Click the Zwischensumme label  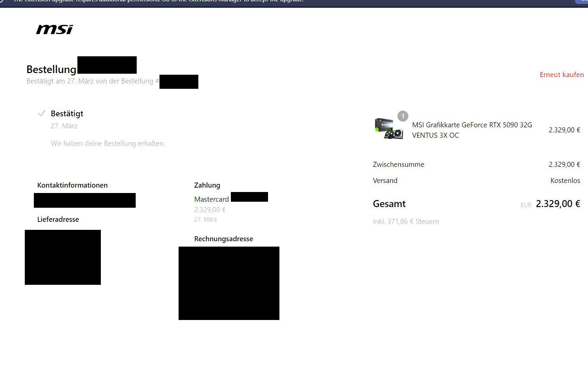pos(398,165)
